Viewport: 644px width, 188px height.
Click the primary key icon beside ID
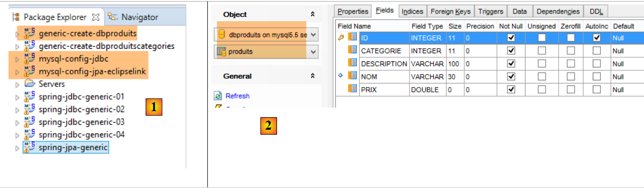341,37
